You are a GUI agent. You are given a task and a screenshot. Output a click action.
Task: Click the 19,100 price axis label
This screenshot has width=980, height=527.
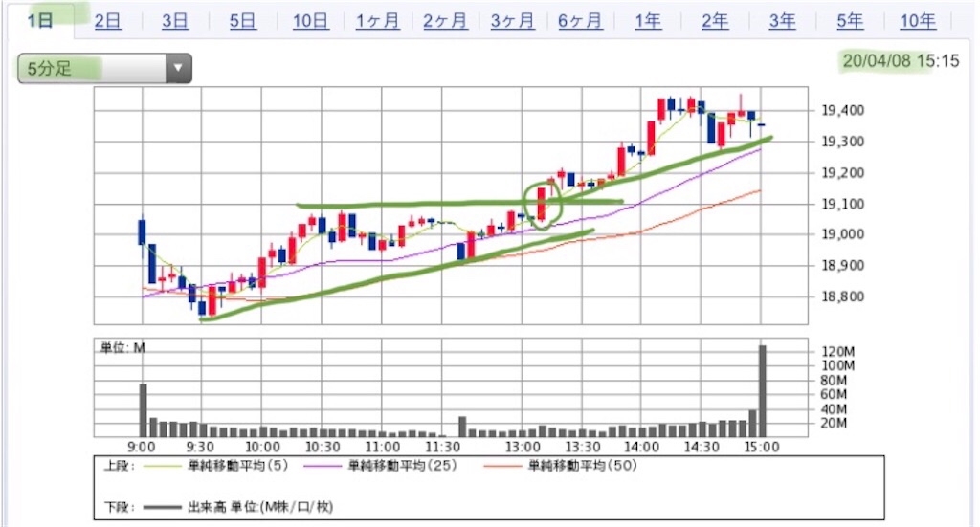click(x=842, y=204)
